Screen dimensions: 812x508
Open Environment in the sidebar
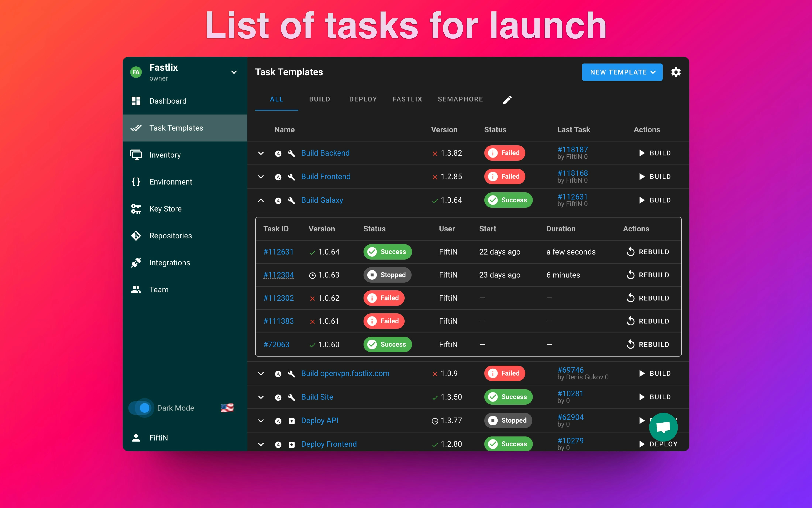coord(185,182)
